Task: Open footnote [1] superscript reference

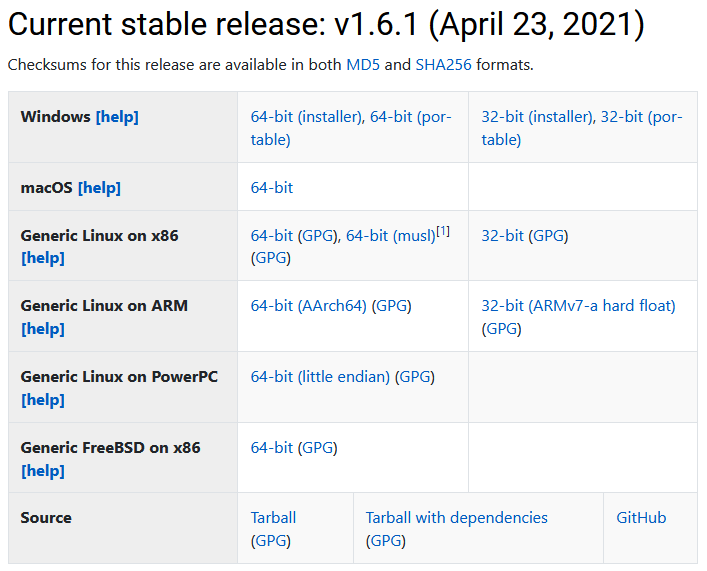Action: click(x=443, y=231)
